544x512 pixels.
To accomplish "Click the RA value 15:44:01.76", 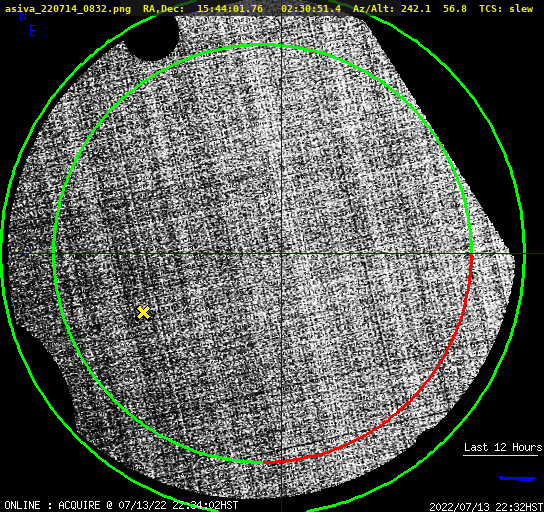I will 230,9.
